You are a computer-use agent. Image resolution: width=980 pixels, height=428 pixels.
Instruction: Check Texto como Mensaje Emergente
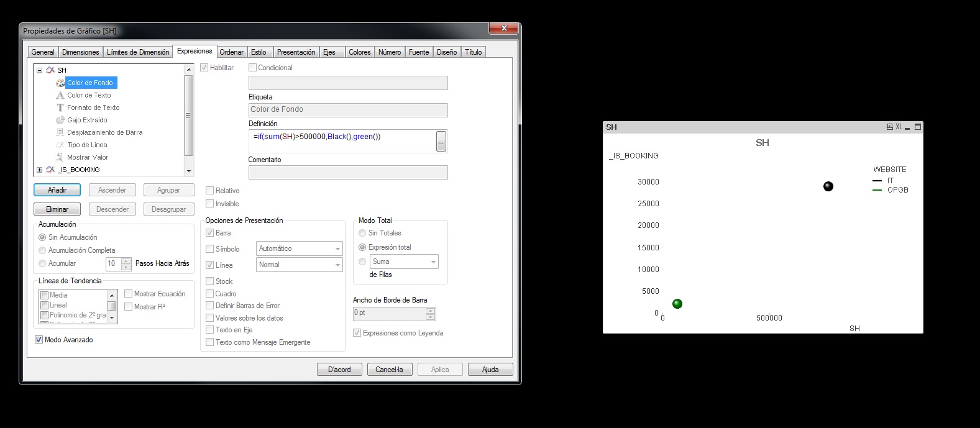(x=209, y=342)
